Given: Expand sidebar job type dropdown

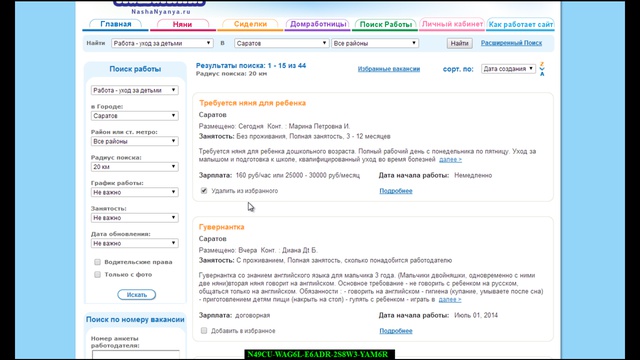Looking at the screenshot, I should 135,90.
